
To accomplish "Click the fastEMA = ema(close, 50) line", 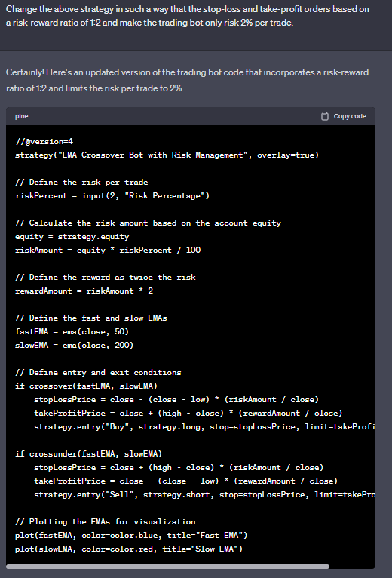I will [72, 332].
